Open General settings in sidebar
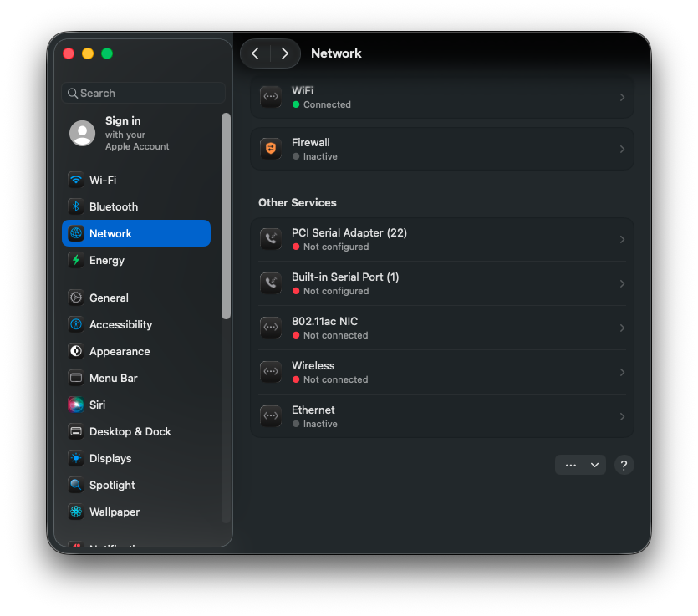698x616 pixels. 136,298
